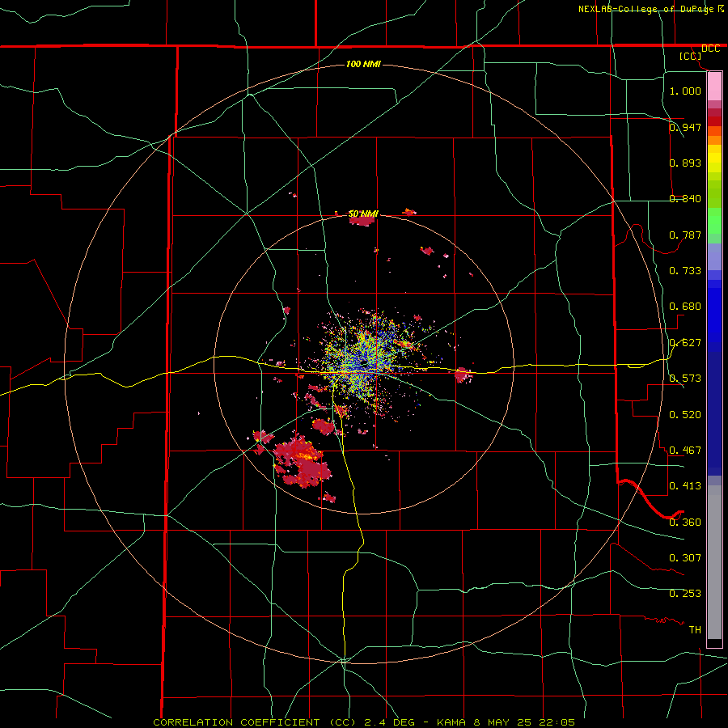Click the 0.413 scale label
Screen dimensions: 728x728
[685, 486]
